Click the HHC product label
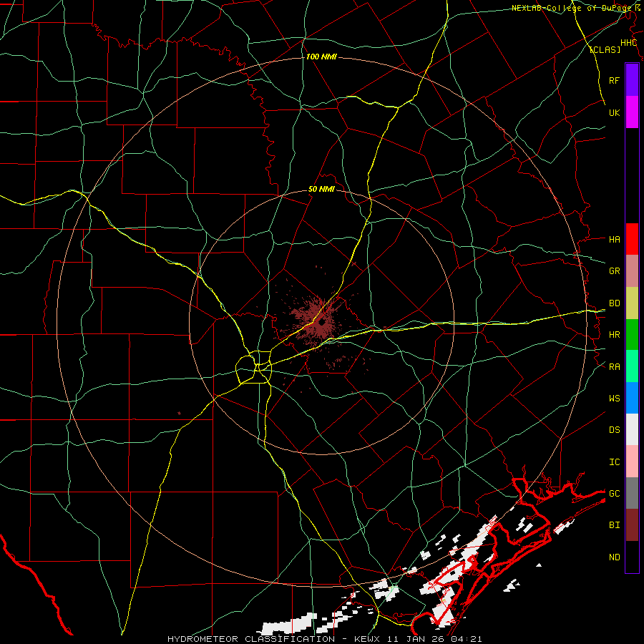Image resolution: width=644 pixels, height=644 pixels. coord(628,43)
